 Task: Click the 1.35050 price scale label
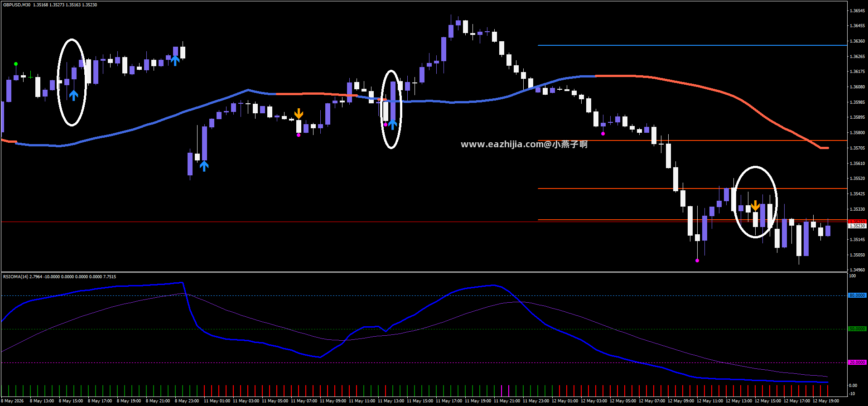(x=857, y=255)
